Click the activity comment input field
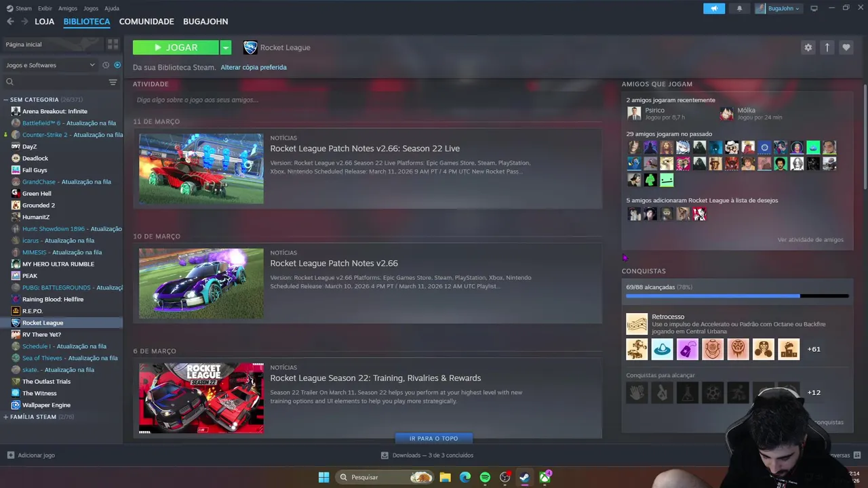This screenshot has width=868, height=488. (x=367, y=100)
